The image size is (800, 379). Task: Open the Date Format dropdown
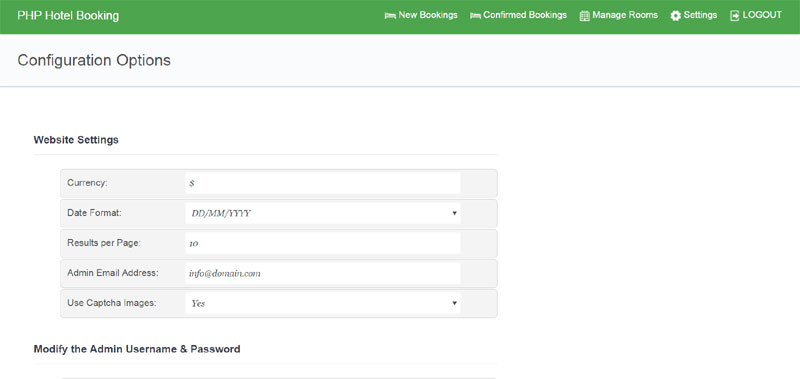(x=322, y=213)
